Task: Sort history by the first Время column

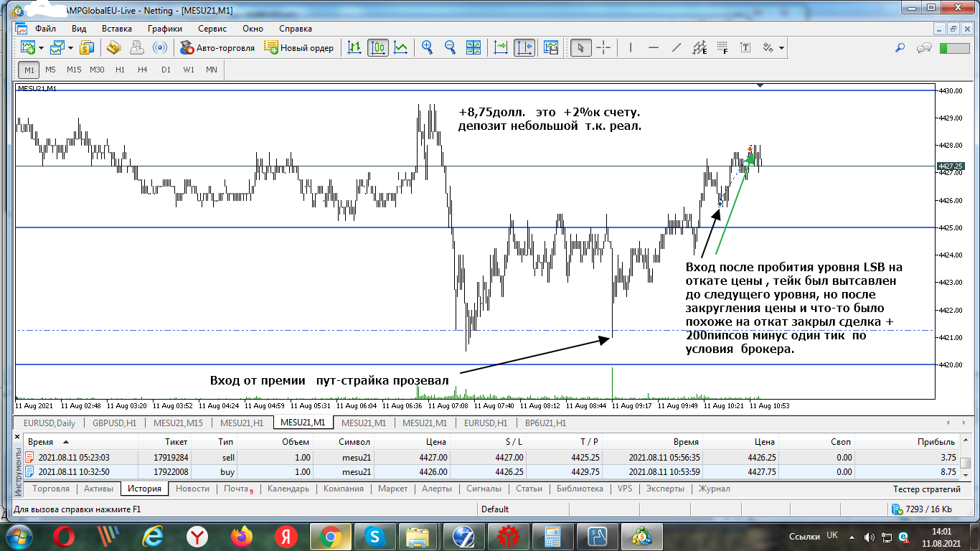Action: (80, 442)
